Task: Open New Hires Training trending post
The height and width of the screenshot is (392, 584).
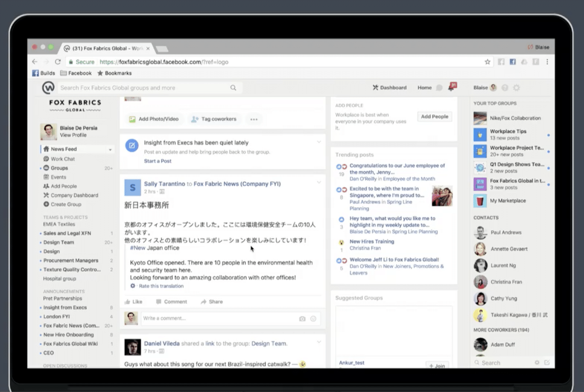Action: 372,241
